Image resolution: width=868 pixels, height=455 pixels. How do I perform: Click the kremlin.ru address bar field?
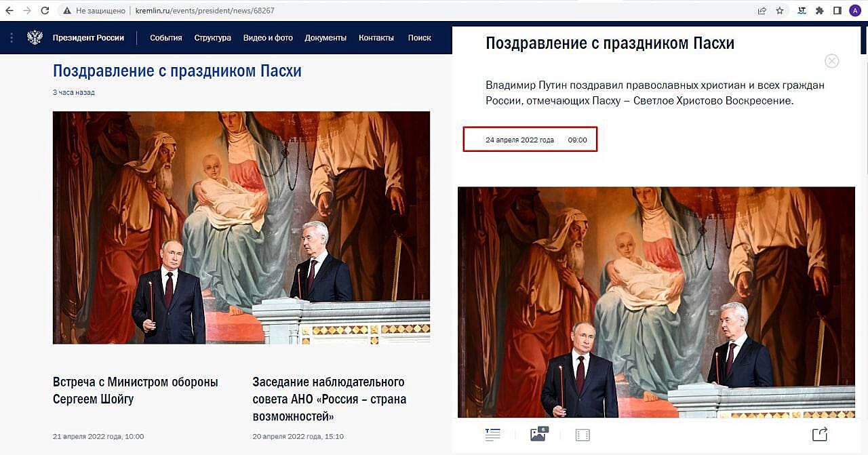[x=407, y=11]
